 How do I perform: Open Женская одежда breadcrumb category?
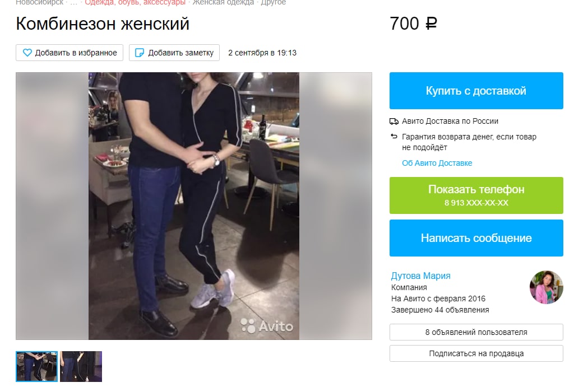tap(223, 3)
